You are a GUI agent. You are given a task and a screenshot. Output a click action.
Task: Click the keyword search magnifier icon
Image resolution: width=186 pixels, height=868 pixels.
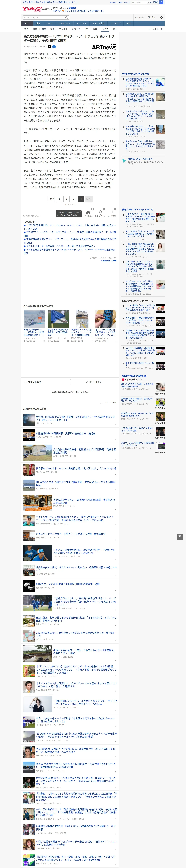coord(66,17)
